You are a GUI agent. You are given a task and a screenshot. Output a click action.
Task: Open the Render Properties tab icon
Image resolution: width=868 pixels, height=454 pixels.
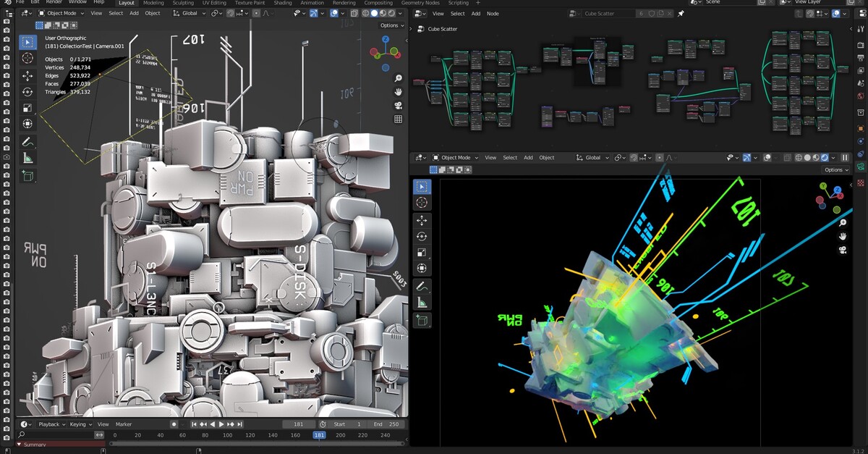pos(861,45)
